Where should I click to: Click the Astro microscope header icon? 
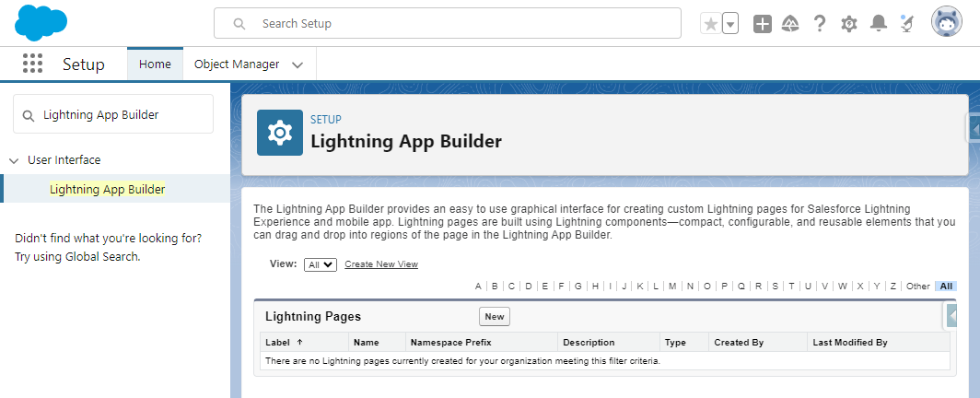click(x=907, y=24)
